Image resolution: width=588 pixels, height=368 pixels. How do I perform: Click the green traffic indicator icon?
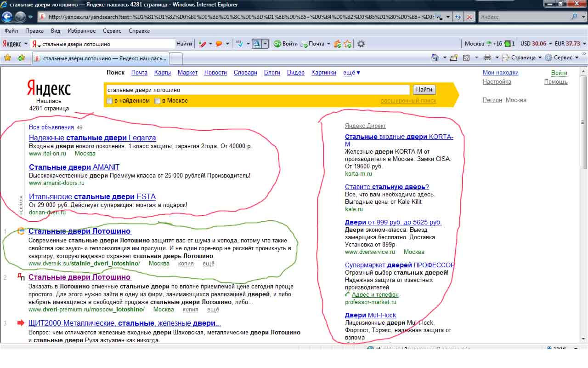point(508,44)
